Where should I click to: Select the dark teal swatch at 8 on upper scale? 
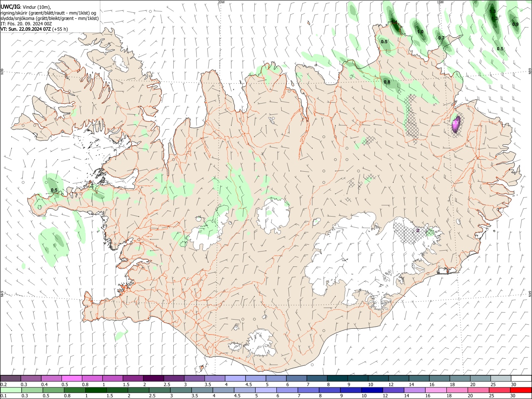click(337, 379)
